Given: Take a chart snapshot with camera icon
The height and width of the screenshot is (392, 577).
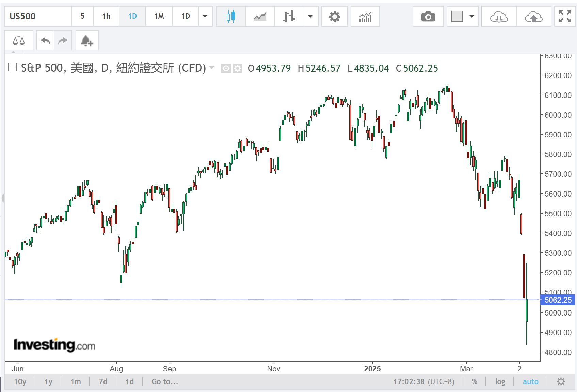Looking at the screenshot, I should [428, 16].
